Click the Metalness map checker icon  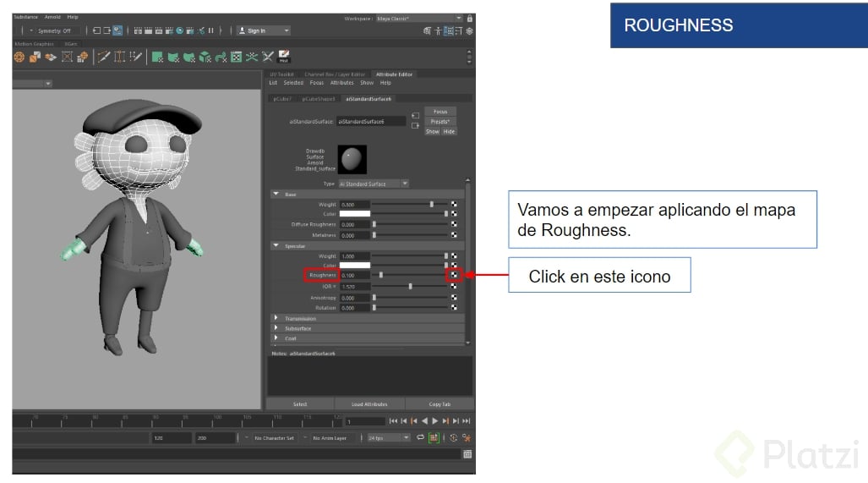454,235
